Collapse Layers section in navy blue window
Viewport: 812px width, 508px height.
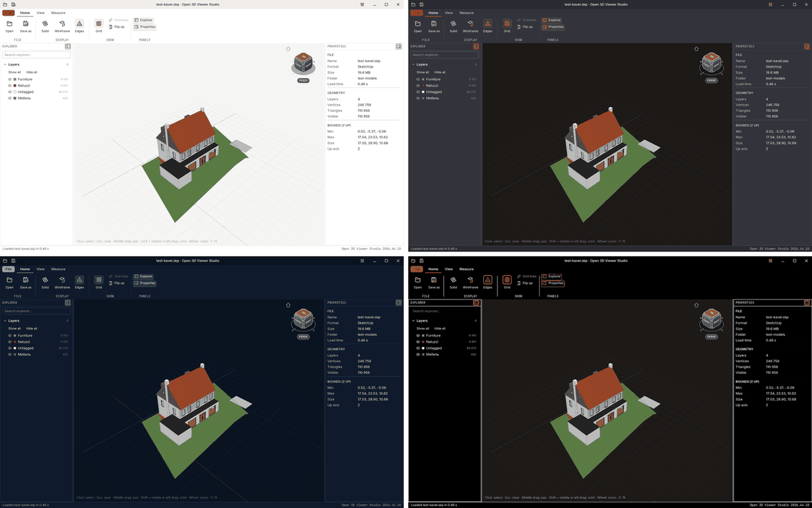[5, 320]
